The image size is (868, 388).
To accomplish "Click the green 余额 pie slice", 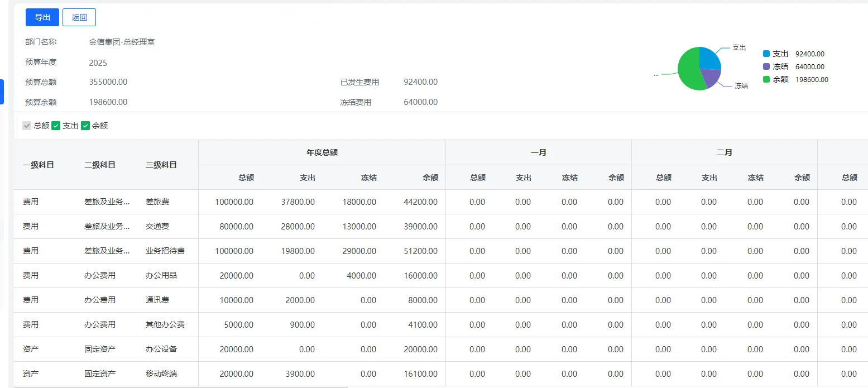I will click(x=688, y=70).
